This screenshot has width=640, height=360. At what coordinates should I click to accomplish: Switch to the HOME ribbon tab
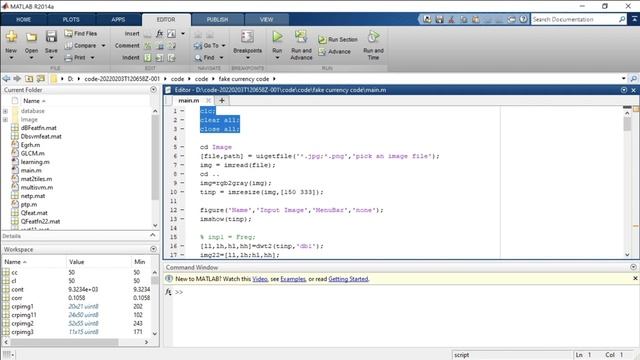23,19
